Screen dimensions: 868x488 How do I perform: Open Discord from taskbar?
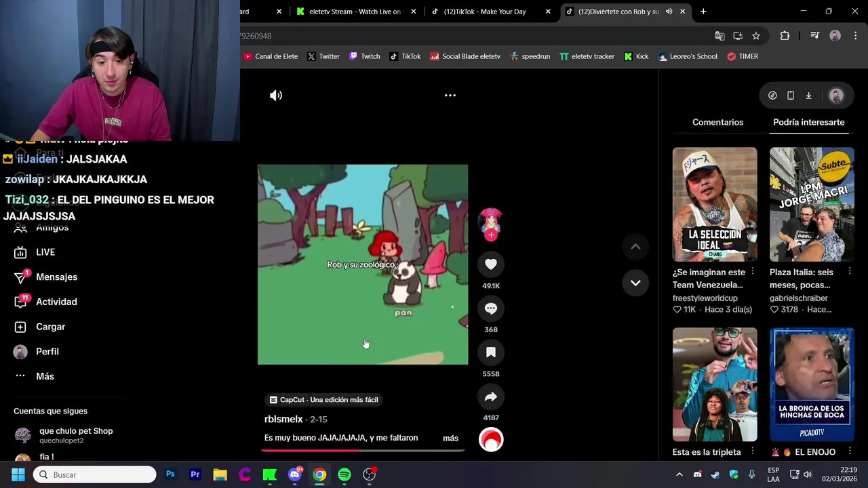pyautogui.click(x=294, y=474)
